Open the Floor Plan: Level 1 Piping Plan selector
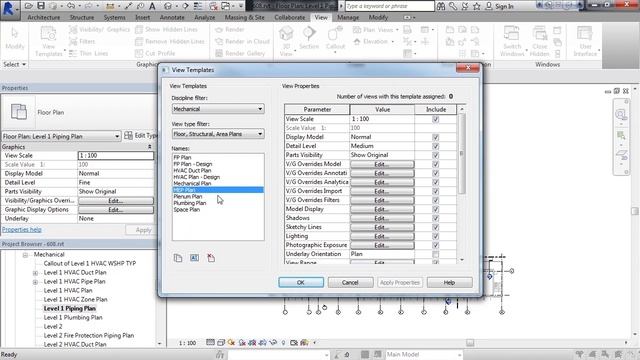The image size is (640, 360). (61, 136)
